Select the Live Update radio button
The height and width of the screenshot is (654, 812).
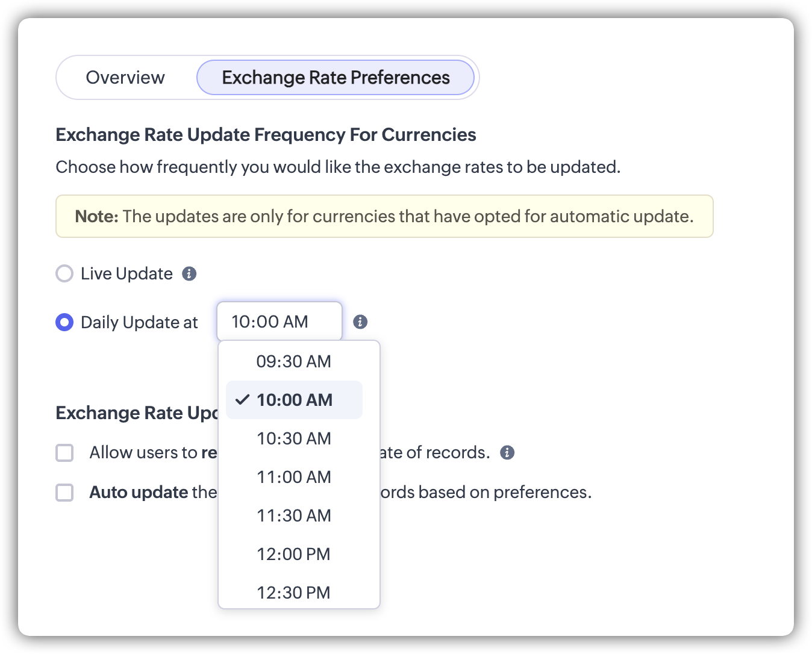coord(64,274)
